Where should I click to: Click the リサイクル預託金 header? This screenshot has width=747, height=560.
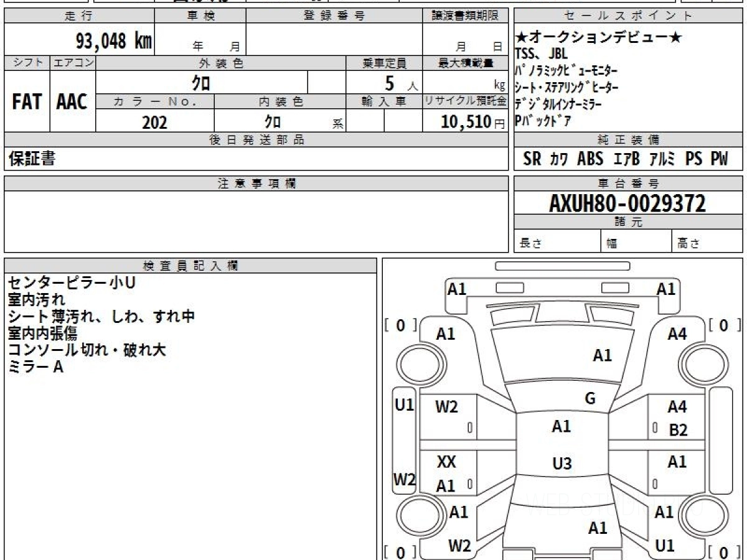(466, 101)
